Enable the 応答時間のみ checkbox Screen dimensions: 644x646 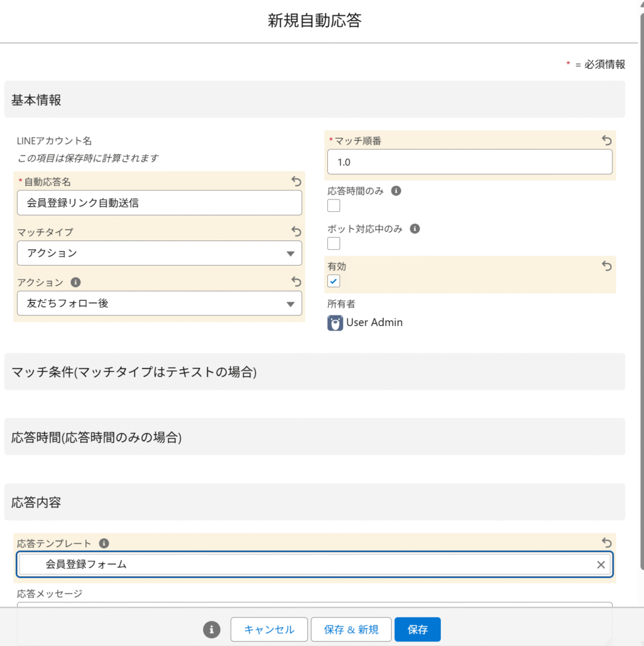[334, 206]
